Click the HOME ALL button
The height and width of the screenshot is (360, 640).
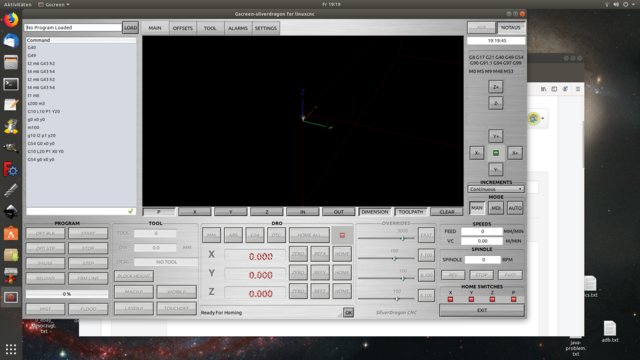pos(309,235)
